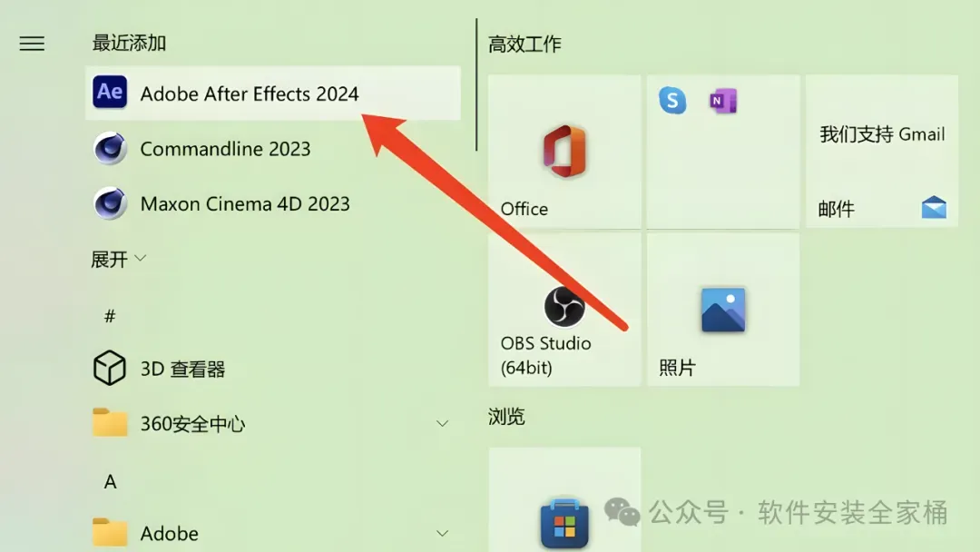Click the 高效工作 group title

(x=525, y=44)
